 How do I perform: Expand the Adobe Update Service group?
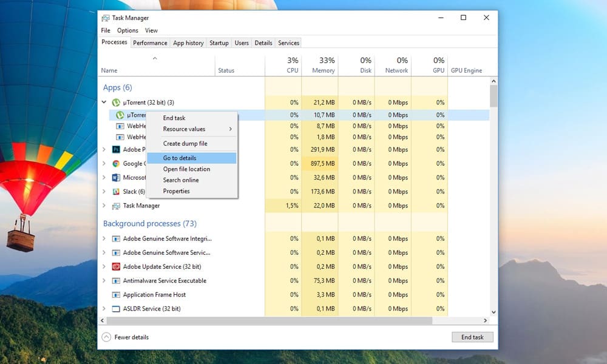tap(104, 266)
